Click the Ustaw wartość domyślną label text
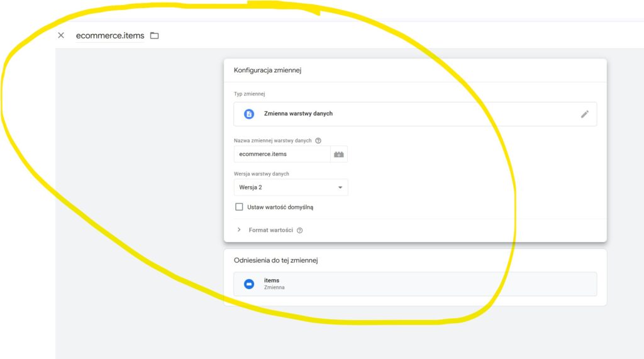This screenshot has height=359, width=644. pos(280,207)
